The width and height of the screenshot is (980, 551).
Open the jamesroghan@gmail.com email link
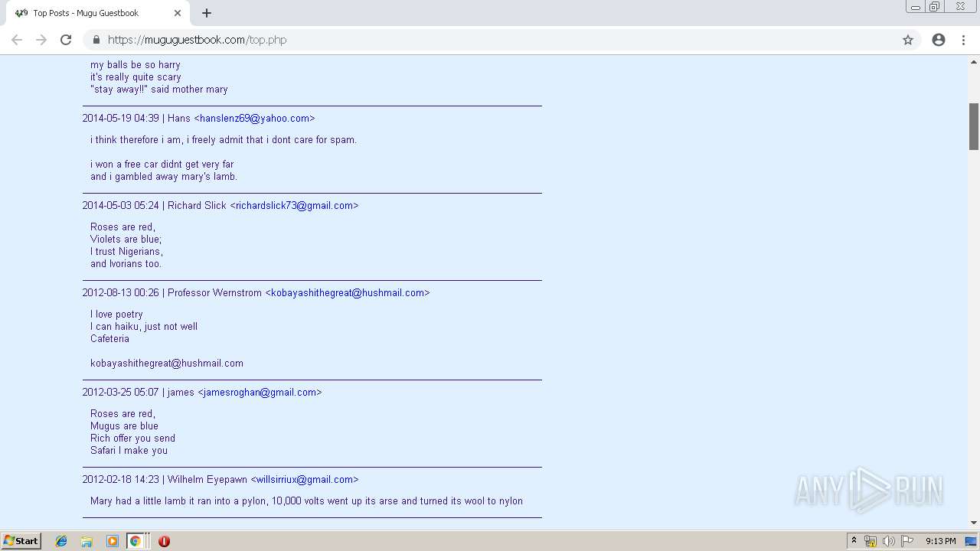click(260, 393)
